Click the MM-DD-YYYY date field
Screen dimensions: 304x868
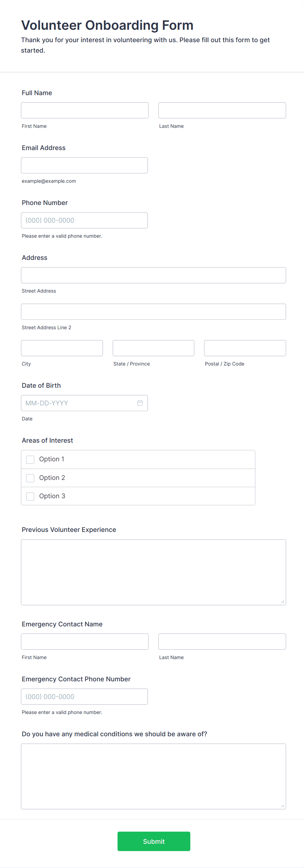tap(77, 403)
